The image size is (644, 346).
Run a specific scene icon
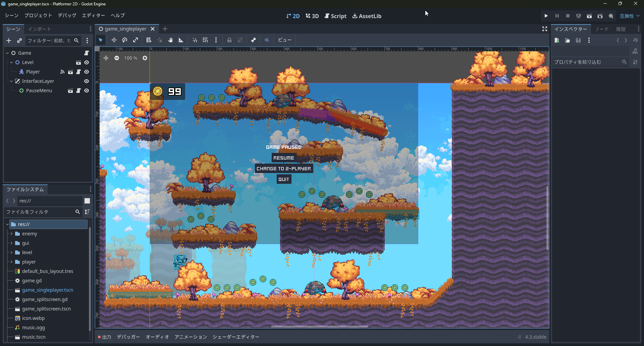[x=600, y=16]
